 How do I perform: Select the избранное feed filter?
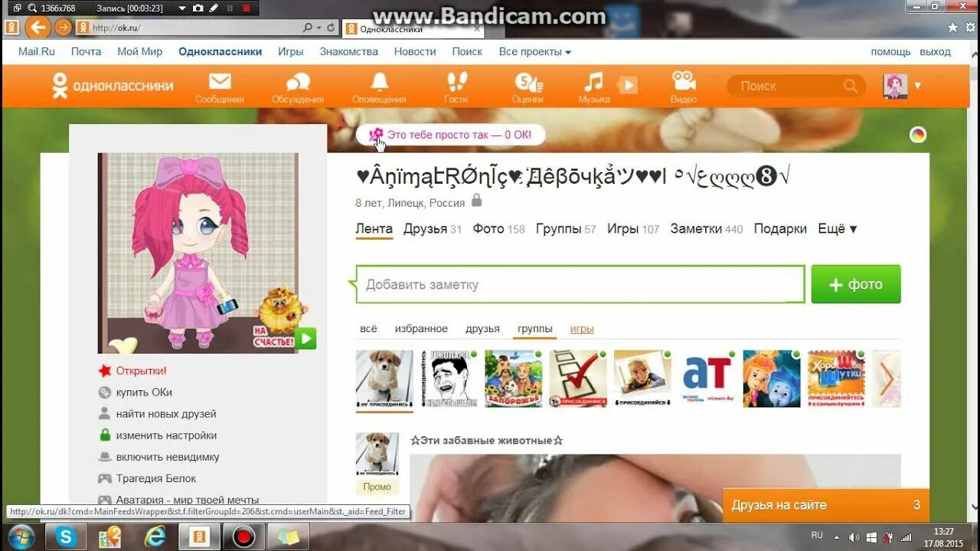[x=421, y=329]
